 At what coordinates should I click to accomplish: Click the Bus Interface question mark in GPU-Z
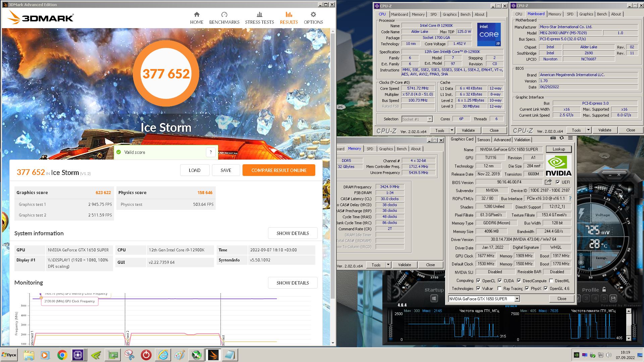(570, 198)
